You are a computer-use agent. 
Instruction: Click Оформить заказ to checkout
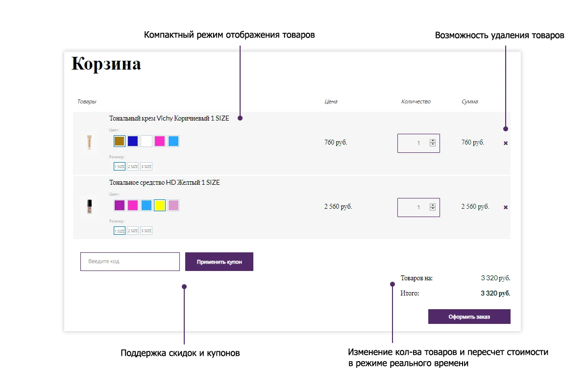pyautogui.click(x=469, y=317)
